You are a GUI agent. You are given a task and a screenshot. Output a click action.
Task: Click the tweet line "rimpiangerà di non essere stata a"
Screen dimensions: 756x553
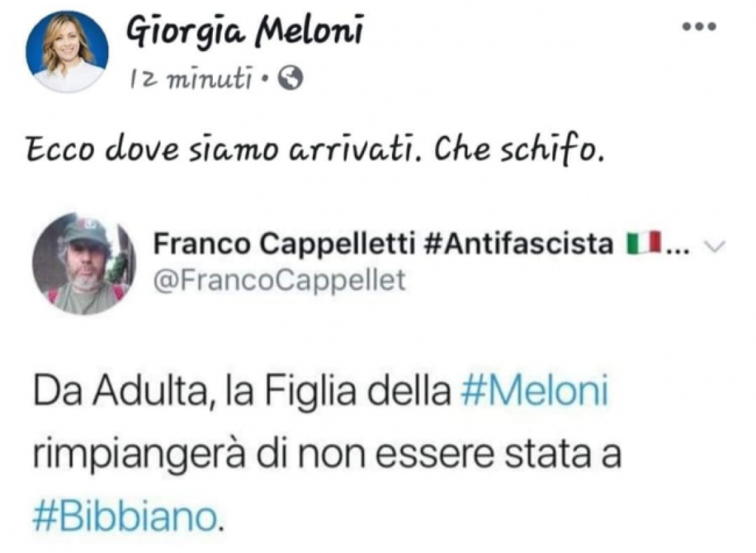coord(326,457)
